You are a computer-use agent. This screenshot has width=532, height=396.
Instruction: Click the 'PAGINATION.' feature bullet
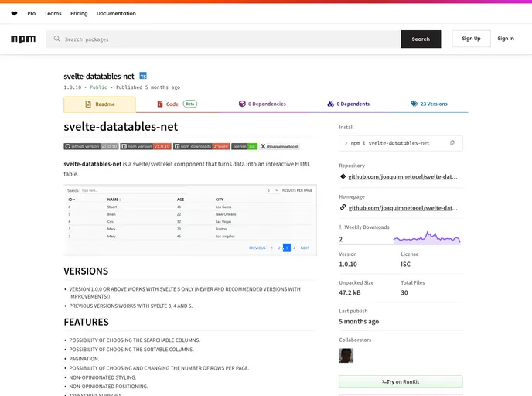[x=84, y=359]
